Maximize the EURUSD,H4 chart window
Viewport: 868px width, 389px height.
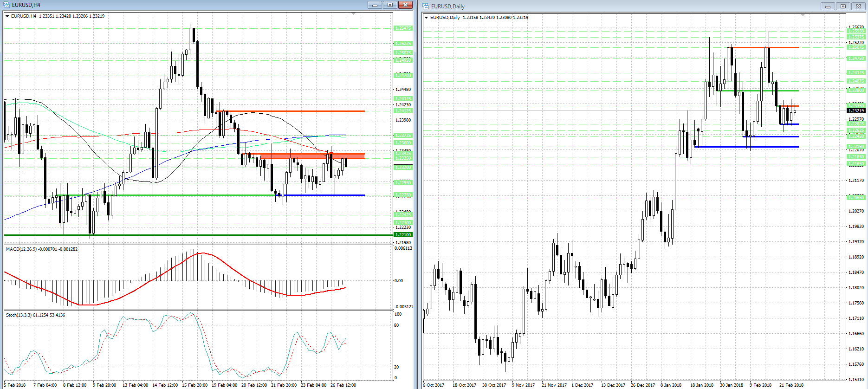tap(390, 5)
